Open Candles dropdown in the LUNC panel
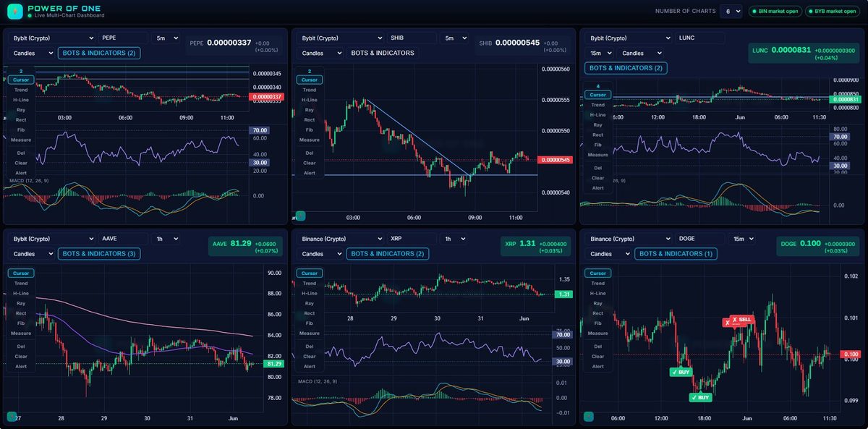Viewport: 868px width, 429px height. pyautogui.click(x=640, y=53)
